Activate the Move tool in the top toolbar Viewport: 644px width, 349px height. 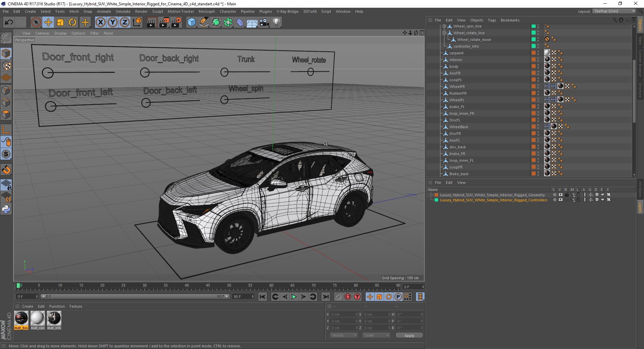pos(48,22)
